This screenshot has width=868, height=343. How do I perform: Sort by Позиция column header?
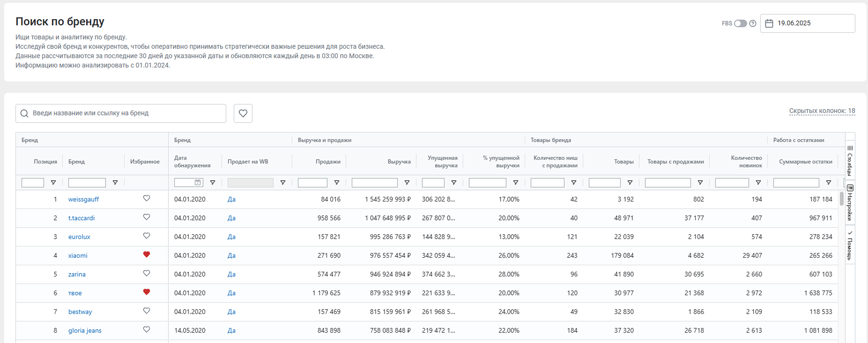coord(45,162)
